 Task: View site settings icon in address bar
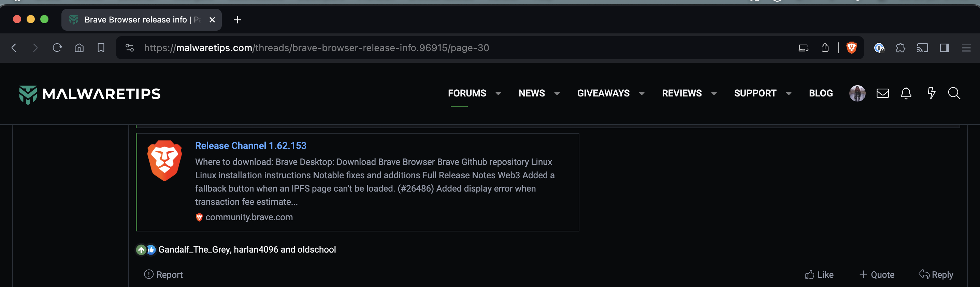point(130,48)
